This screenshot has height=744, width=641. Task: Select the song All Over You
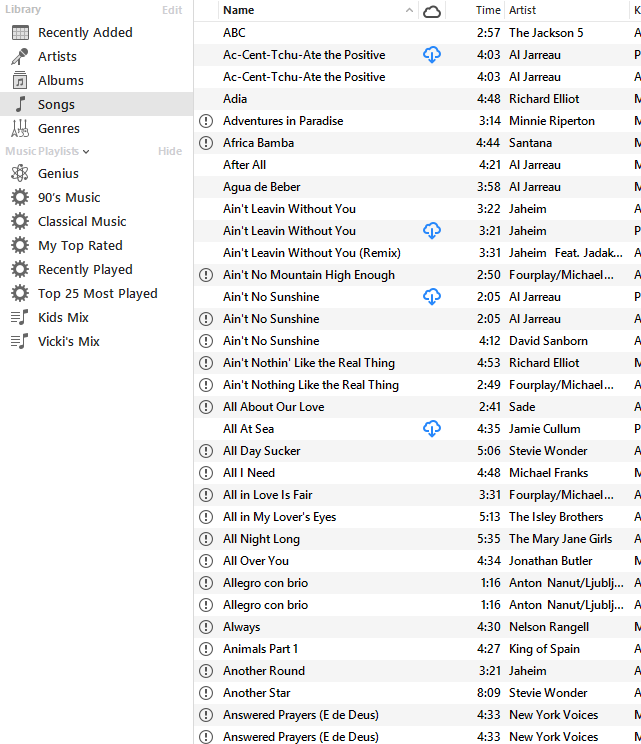click(256, 561)
